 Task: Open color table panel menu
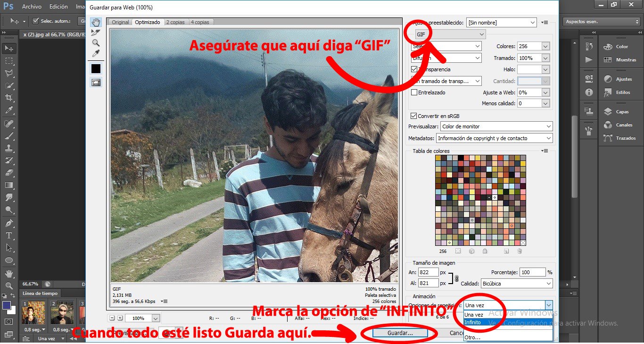click(x=545, y=151)
